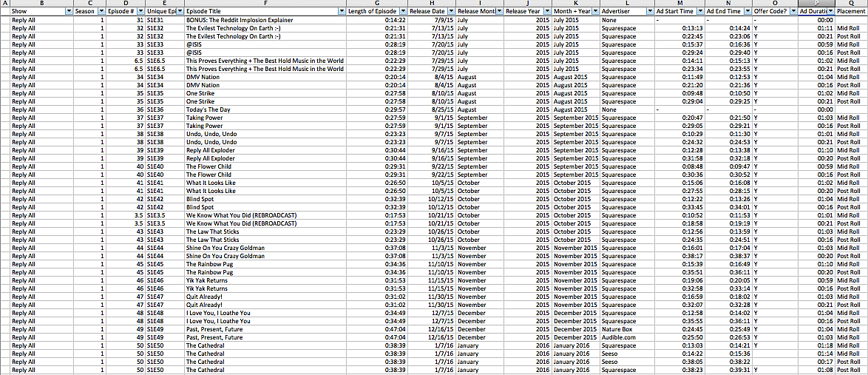
Task: Select ad duration 01:18 cell
Action: [x=817, y=345]
